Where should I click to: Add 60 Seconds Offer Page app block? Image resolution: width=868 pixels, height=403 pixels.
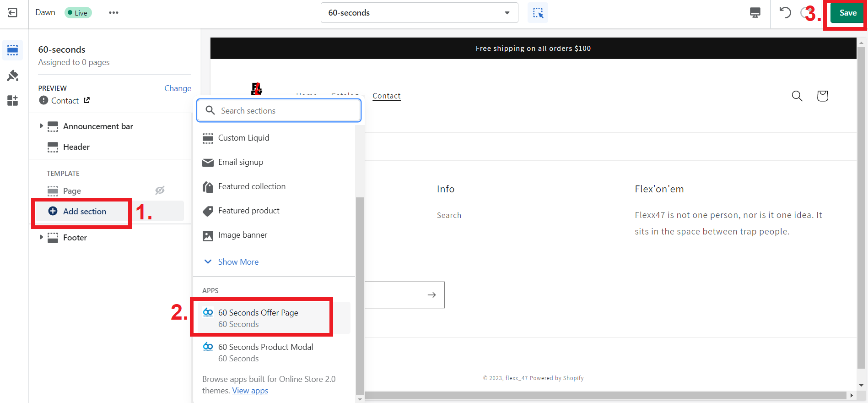pyautogui.click(x=274, y=318)
